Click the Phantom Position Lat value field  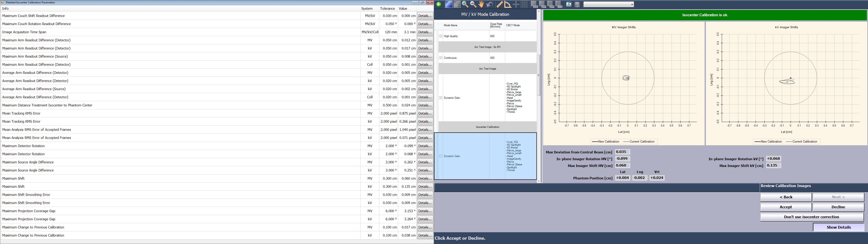pos(622,178)
